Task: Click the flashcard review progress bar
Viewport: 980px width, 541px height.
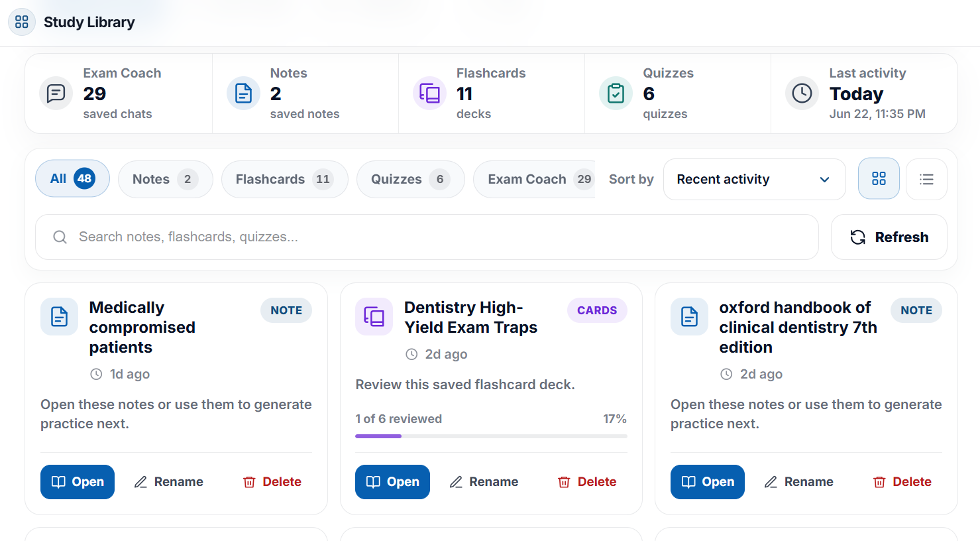Action: coord(491,436)
